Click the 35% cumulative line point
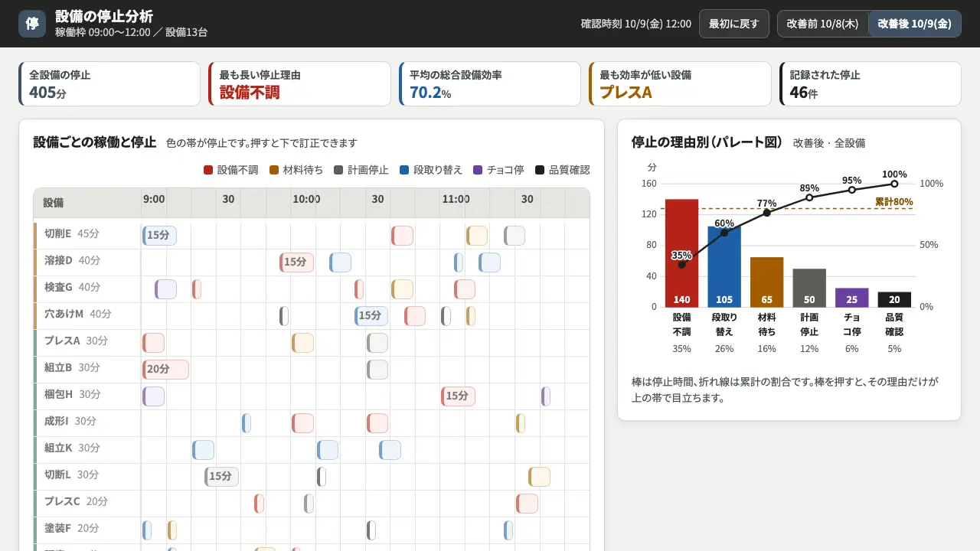 click(681, 265)
